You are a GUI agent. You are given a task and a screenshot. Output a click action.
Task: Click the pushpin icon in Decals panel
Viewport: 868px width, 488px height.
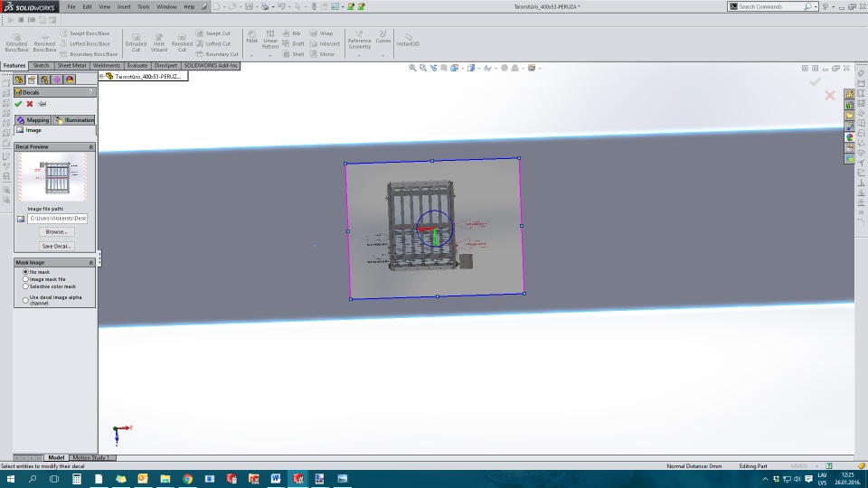pyautogui.click(x=42, y=104)
